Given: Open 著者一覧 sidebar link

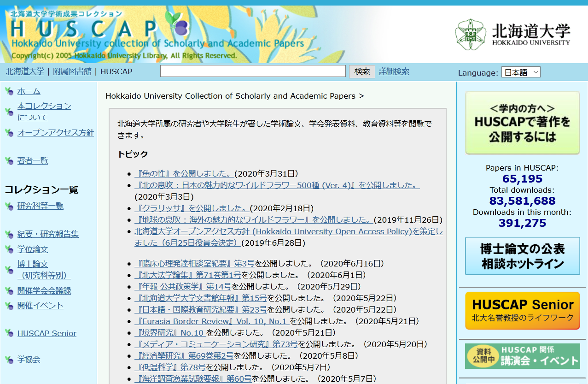Looking at the screenshot, I should point(33,161).
